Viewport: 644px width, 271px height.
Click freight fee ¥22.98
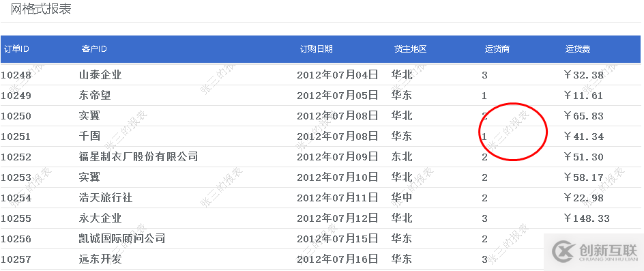[x=584, y=198]
